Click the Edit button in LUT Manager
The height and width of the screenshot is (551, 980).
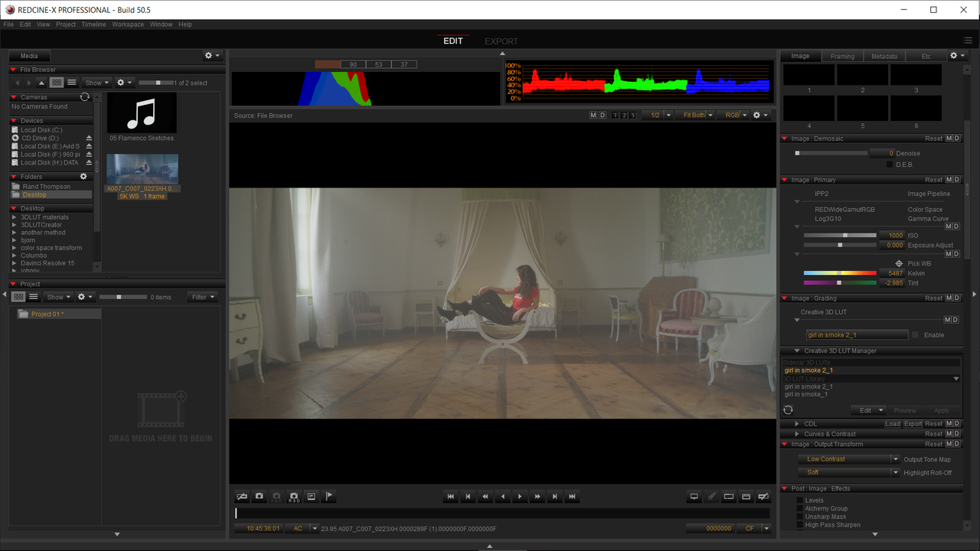868,410
